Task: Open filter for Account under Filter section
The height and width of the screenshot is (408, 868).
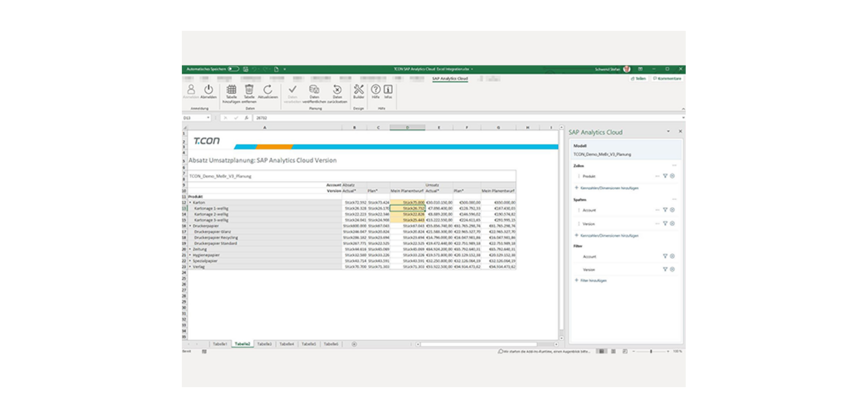Action: [x=665, y=257]
